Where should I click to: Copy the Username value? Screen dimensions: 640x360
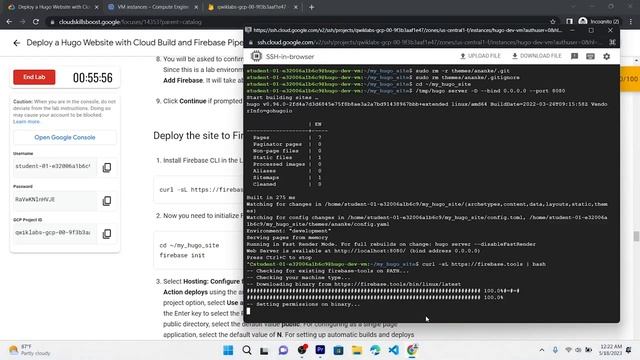tap(107, 167)
